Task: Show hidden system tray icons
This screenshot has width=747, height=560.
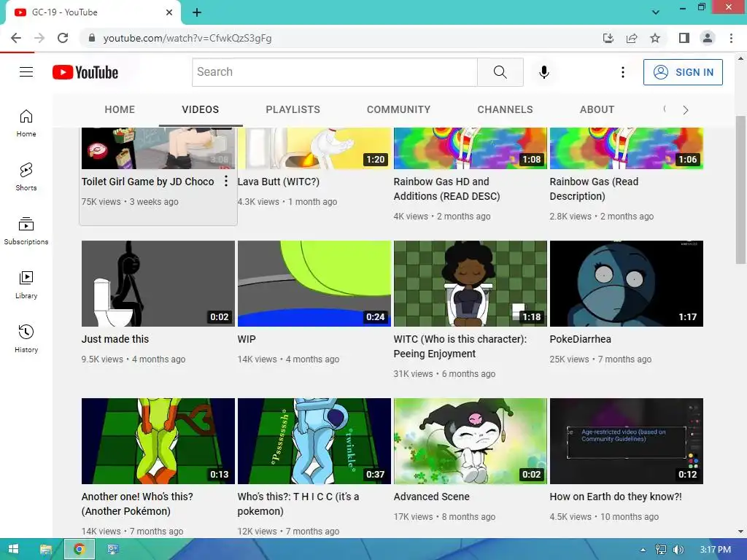Action: pos(643,550)
